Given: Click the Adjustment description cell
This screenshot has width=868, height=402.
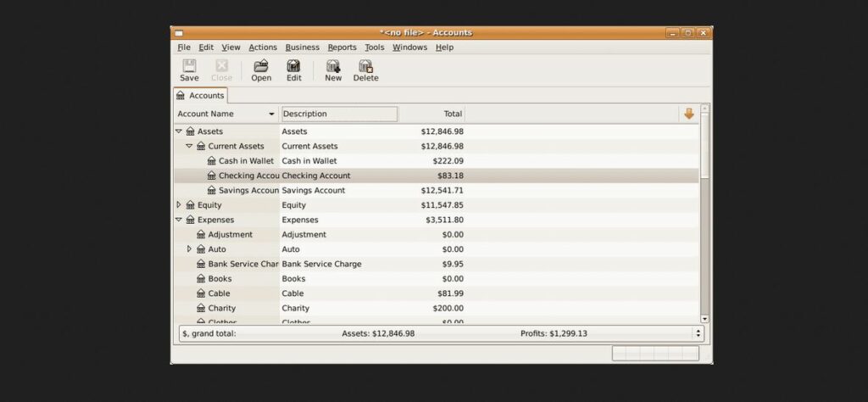Looking at the screenshot, I should pos(303,235).
